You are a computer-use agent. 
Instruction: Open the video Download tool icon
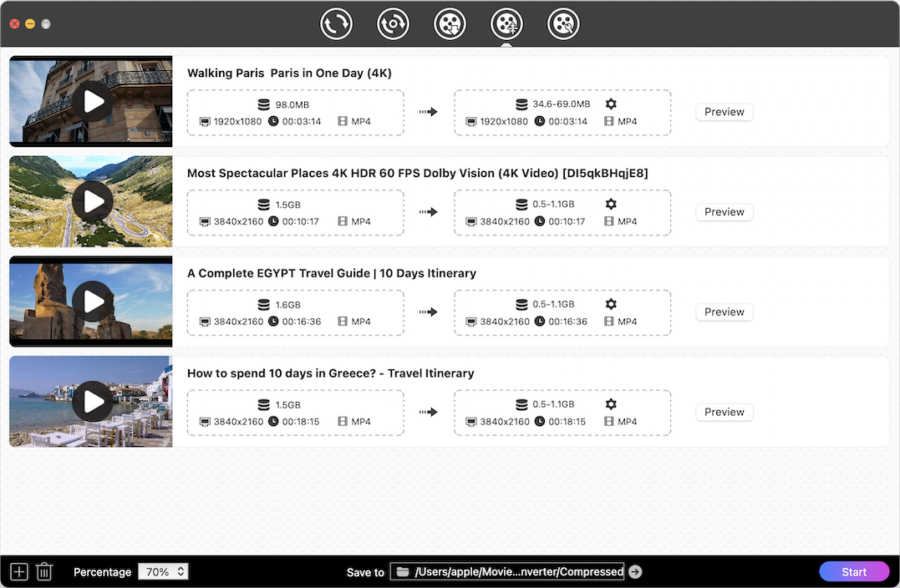tap(450, 24)
